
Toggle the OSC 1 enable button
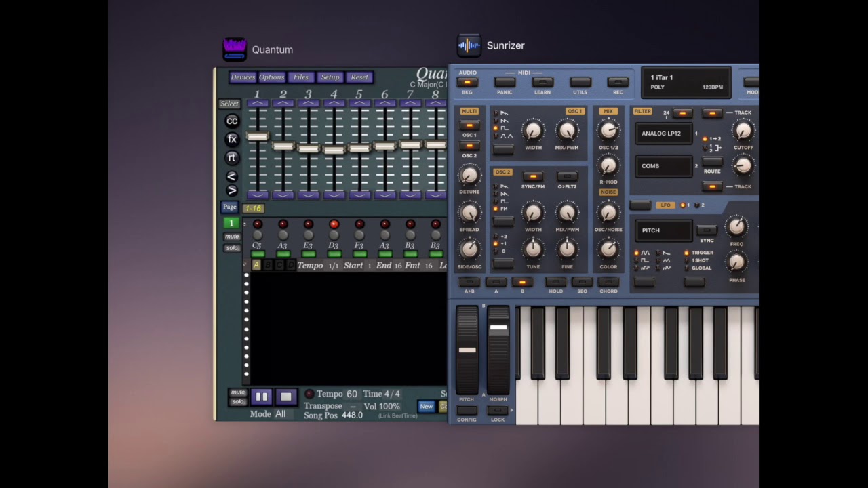tap(469, 125)
